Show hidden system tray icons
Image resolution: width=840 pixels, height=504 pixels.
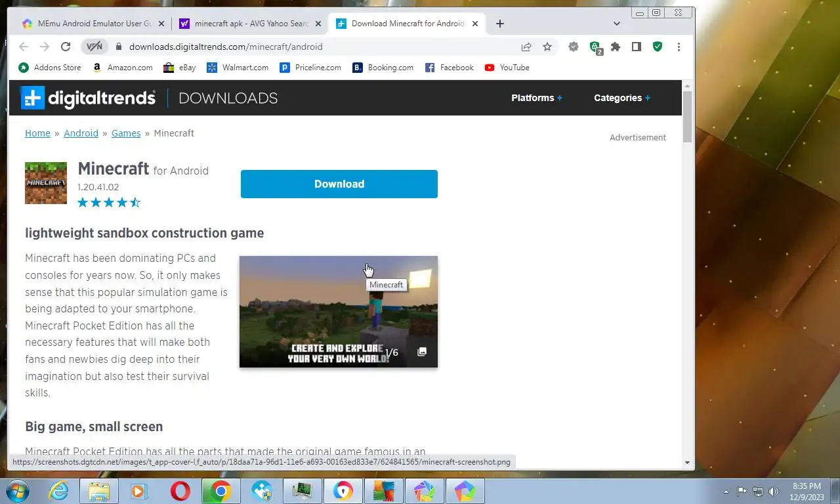[x=726, y=491]
